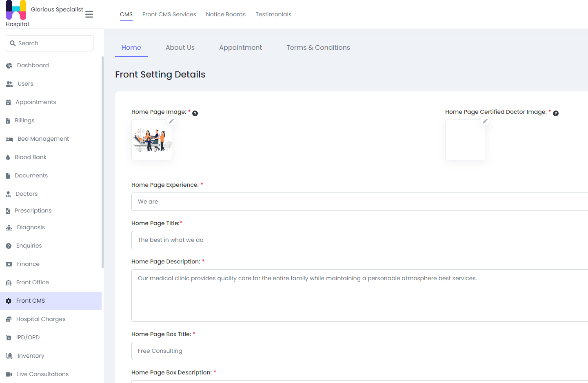588x383 pixels.
Task: Click the Live Consultations camera icon
Action: click(x=9, y=374)
